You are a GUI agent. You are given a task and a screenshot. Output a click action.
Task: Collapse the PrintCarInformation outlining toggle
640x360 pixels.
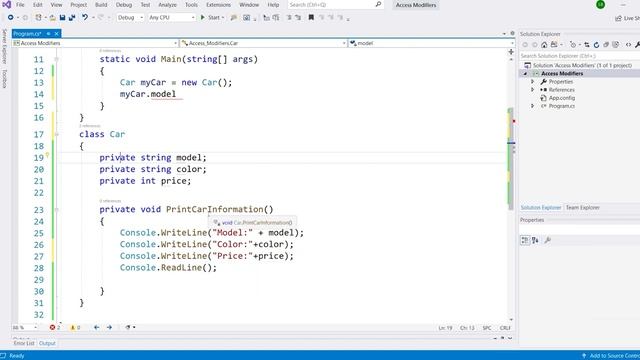56,209
